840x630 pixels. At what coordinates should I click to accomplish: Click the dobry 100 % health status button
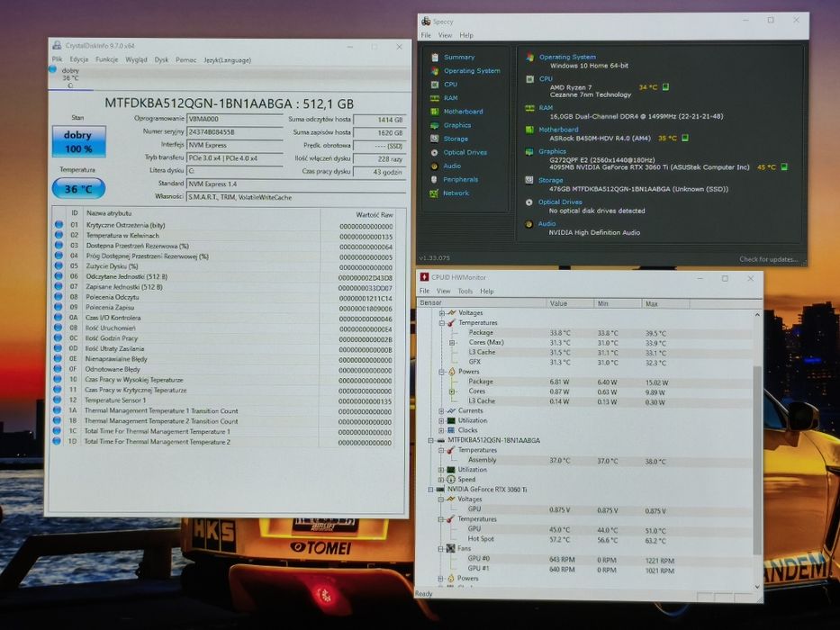pyautogui.click(x=78, y=141)
